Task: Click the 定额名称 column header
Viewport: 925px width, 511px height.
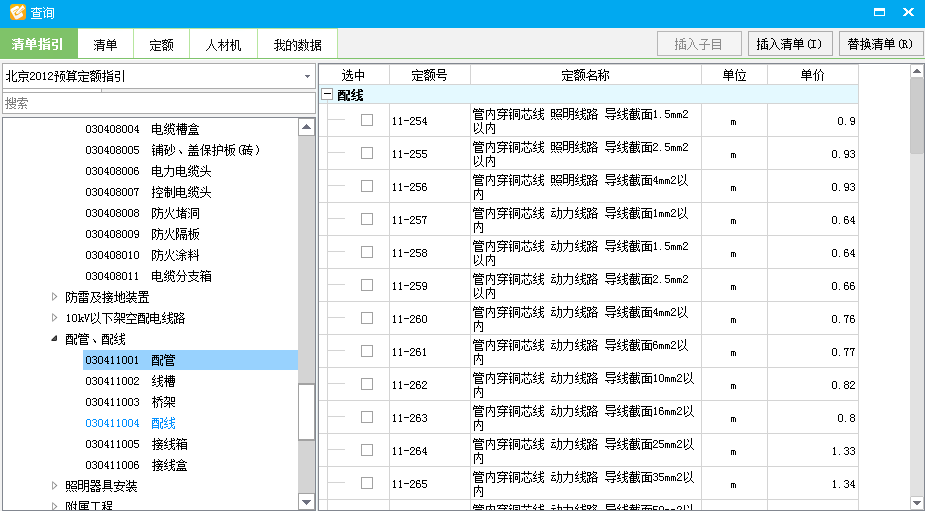Action: tap(585, 75)
